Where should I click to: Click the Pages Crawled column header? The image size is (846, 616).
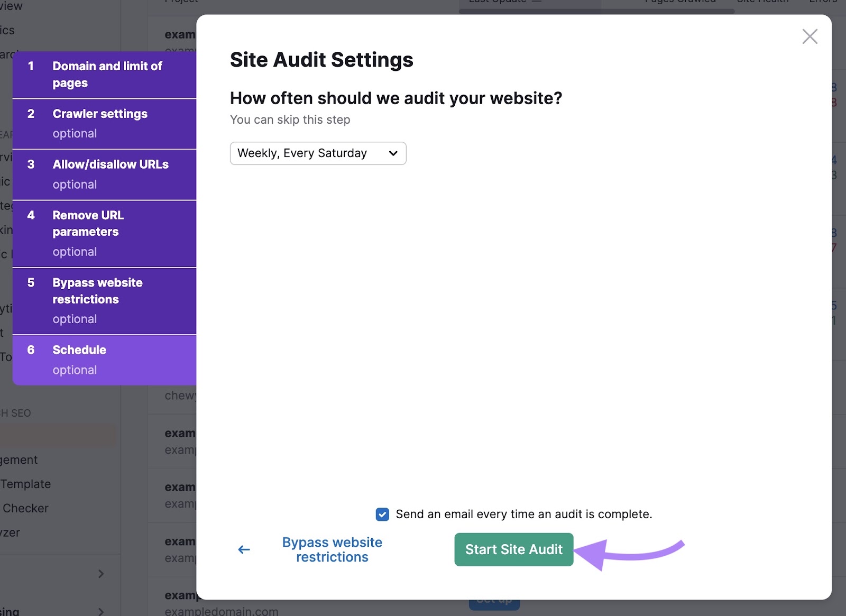coord(679,2)
